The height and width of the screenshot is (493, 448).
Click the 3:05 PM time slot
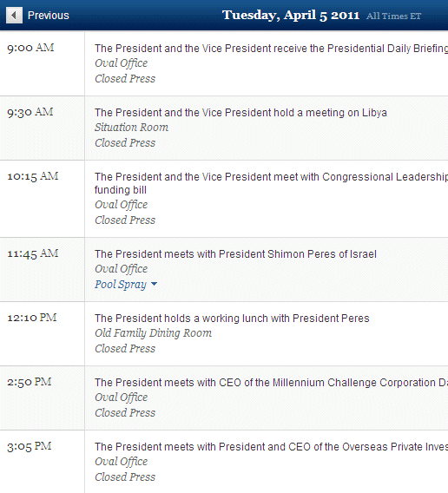click(30, 446)
